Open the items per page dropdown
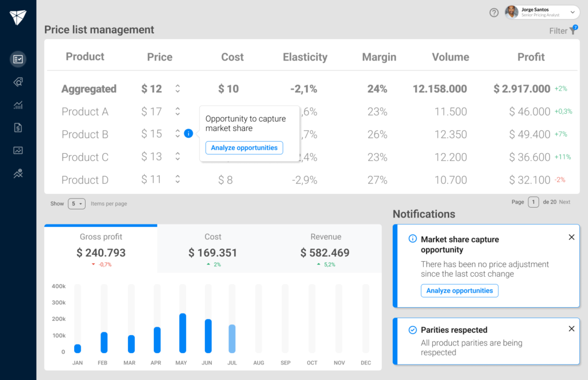The width and height of the screenshot is (588, 380). click(76, 204)
